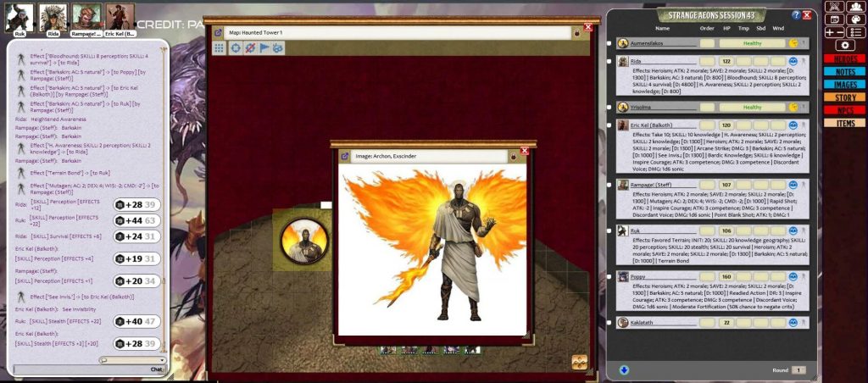Select the Rampage portrait at top left

pos(86,17)
